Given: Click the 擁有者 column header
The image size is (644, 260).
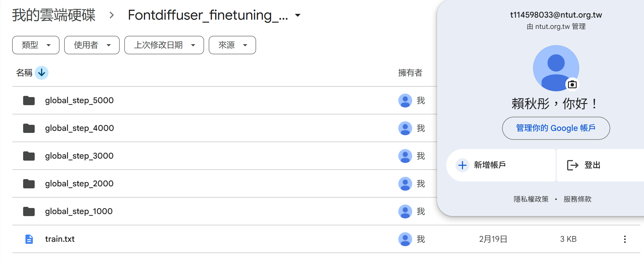Looking at the screenshot, I should pyautogui.click(x=410, y=73).
